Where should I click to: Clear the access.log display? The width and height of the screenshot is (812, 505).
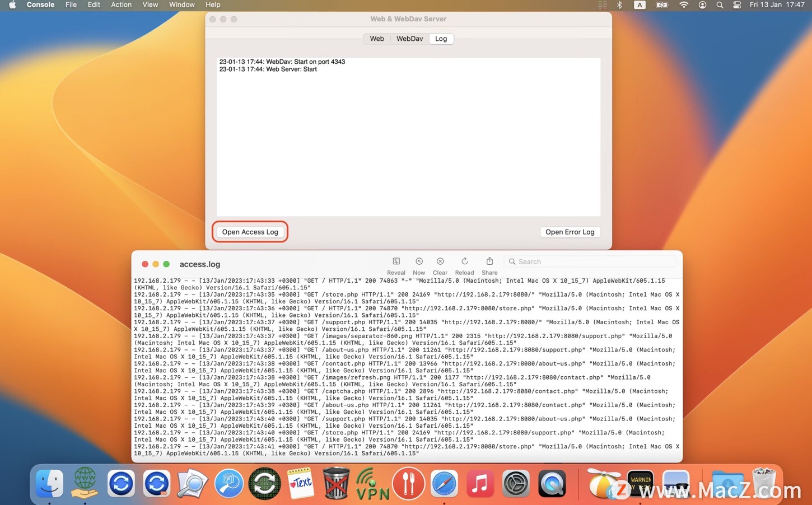click(440, 261)
